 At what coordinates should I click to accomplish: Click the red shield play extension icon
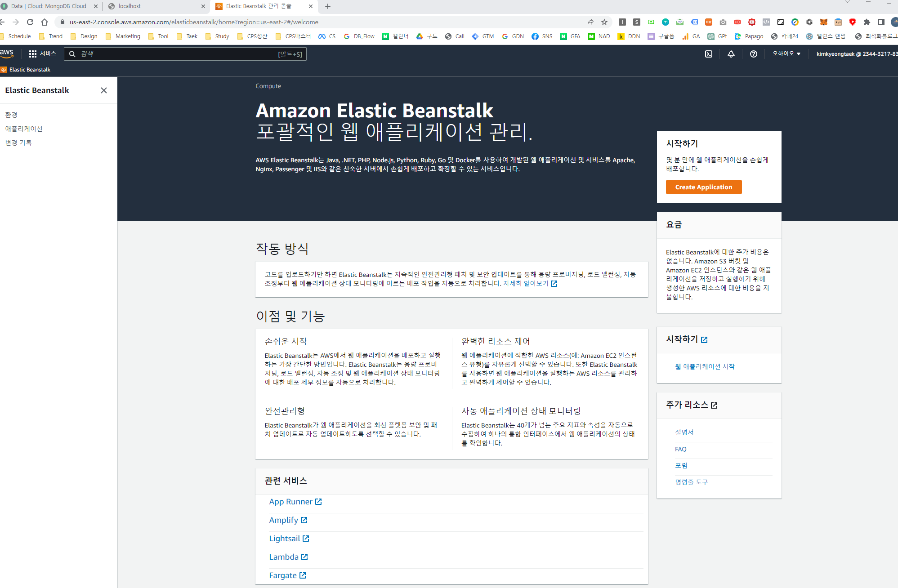pyautogui.click(x=853, y=22)
